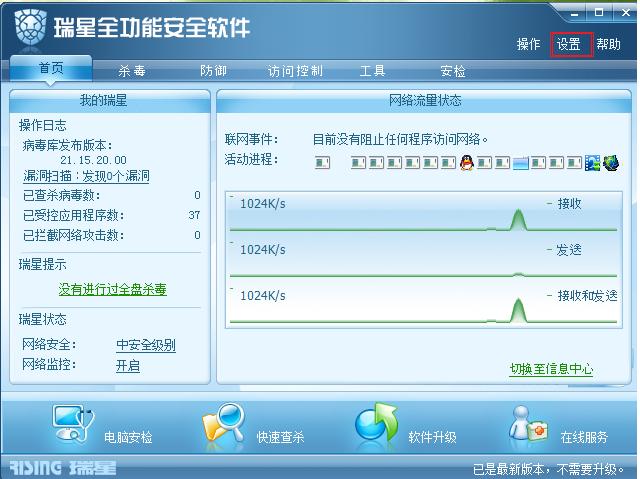
Task: Click the 瑞星状态 heading
Action: click(x=42, y=319)
